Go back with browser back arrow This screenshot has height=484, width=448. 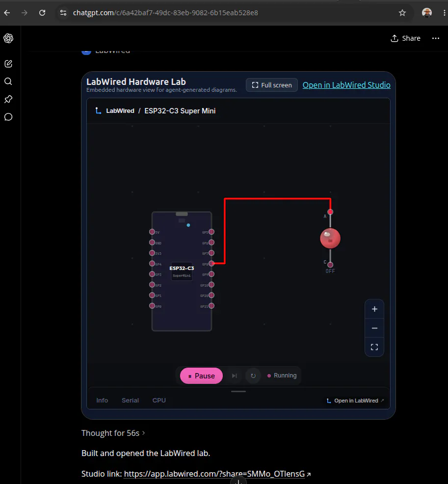tap(7, 13)
